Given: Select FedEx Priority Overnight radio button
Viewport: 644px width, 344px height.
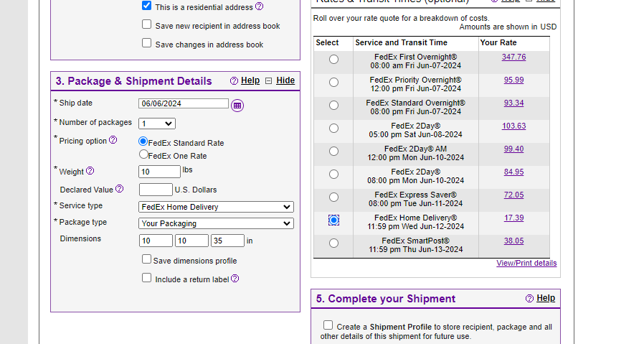Looking at the screenshot, I should click(333, 83).
